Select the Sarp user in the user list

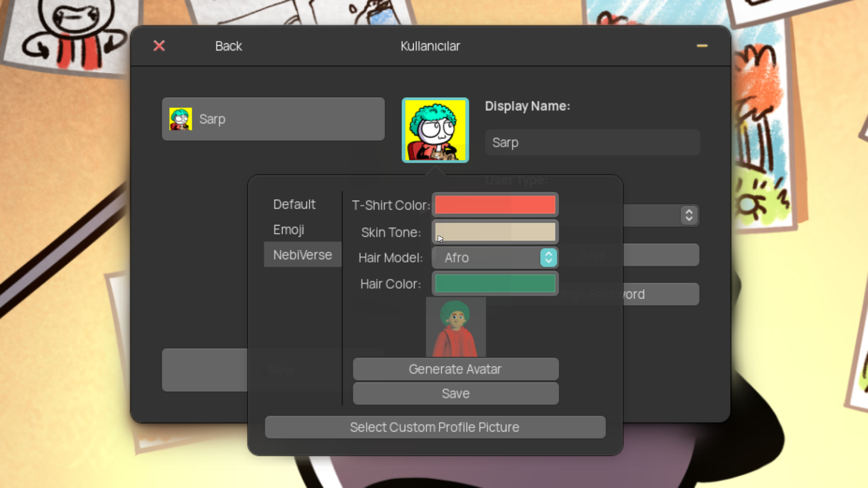tap(273, 119)
